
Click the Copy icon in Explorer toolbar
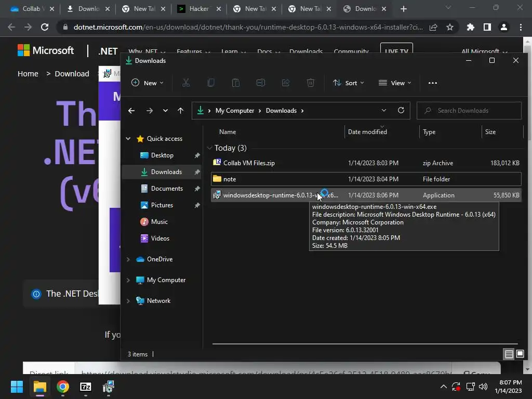pyautogui.click(x=211, y=83)
